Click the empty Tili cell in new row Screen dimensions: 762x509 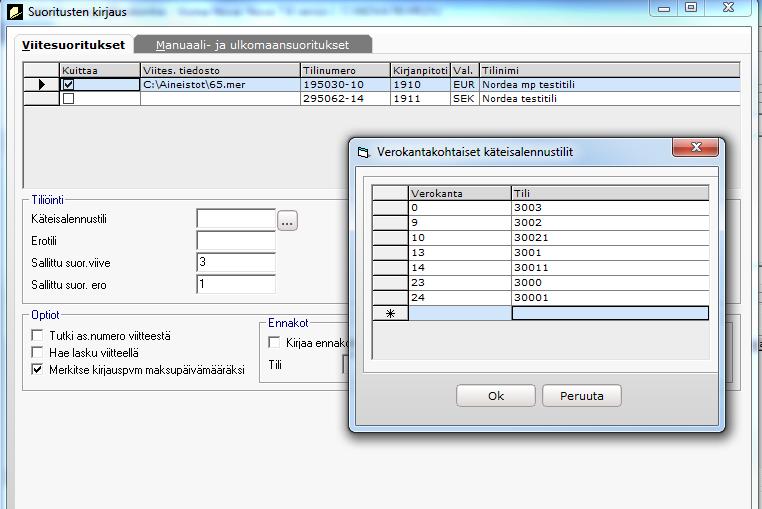(x=610, y=314)
